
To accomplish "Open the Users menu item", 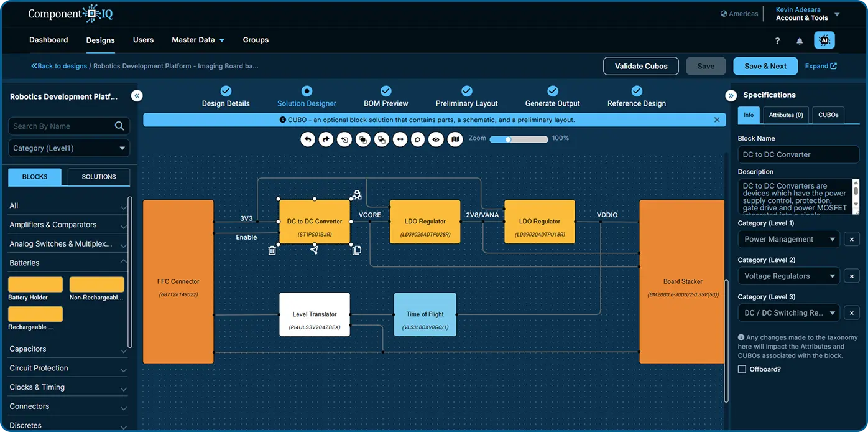I will (x=143, y=40).
